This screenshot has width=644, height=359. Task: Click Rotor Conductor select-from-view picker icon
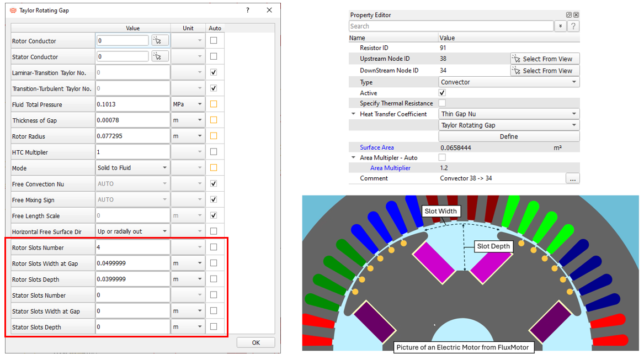[x=160, y=40]
